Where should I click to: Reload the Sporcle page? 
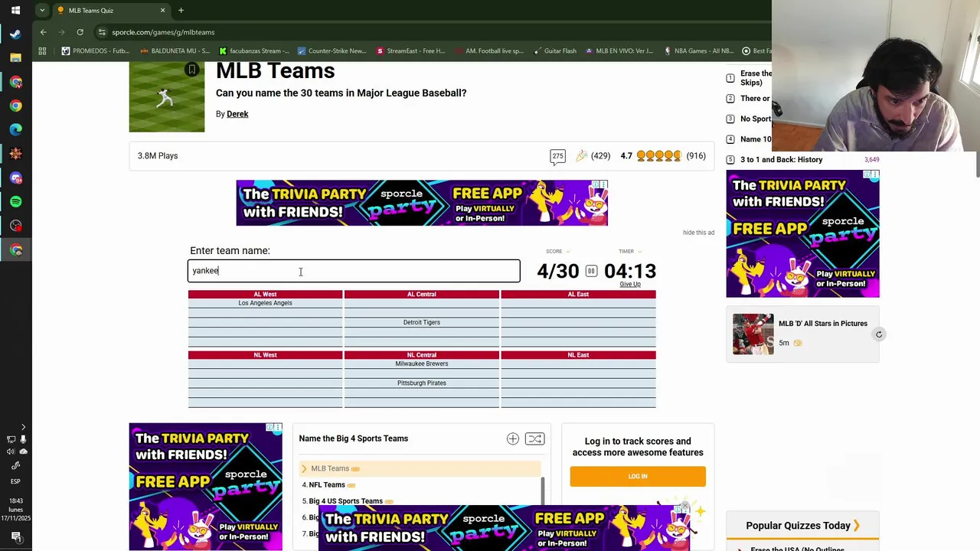point(80,32)
